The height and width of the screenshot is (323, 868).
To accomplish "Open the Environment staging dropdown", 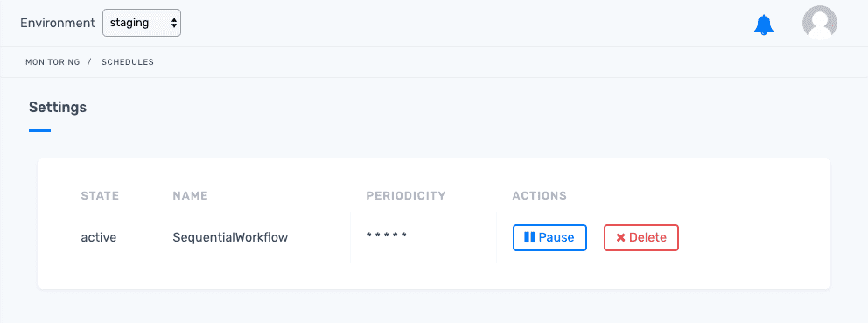I will 142,23.
